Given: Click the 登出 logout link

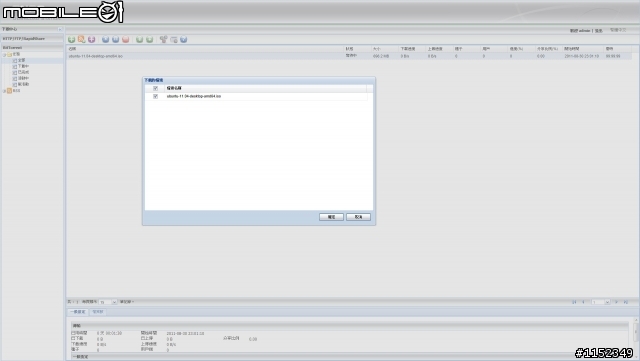Looking at the screenshot, I should [x=598, y=31].
